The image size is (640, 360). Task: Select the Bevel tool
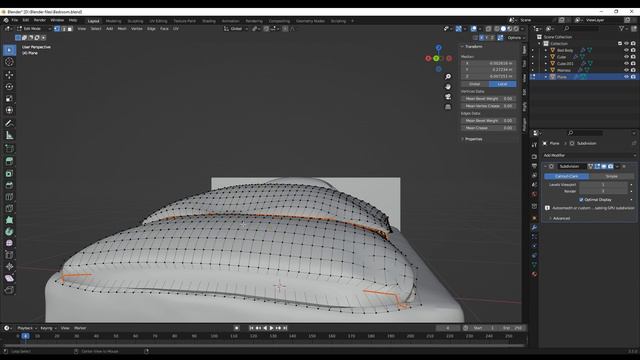tap(9, 185)
